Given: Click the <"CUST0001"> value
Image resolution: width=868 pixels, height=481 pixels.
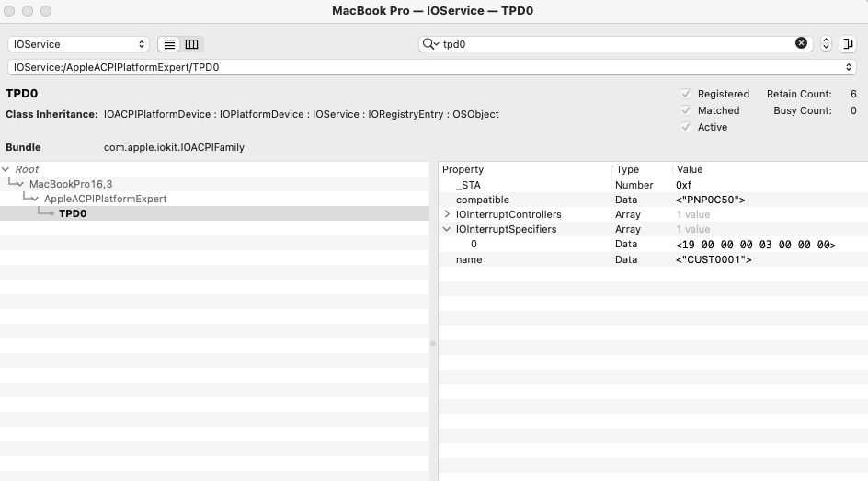Looking at the screenshot, I should [714, 259].
